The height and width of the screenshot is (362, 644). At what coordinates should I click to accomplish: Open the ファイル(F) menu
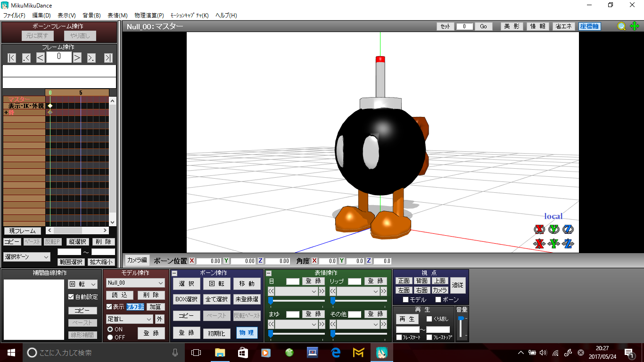coord(14,15)
